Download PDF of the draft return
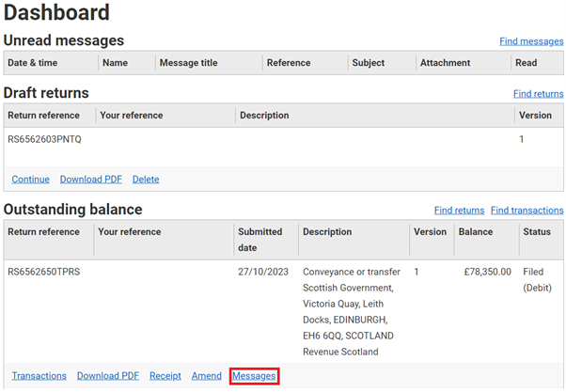 91,179
